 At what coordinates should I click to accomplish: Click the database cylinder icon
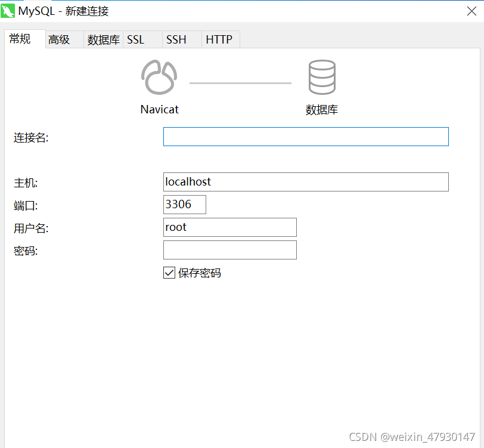(322, 77)
